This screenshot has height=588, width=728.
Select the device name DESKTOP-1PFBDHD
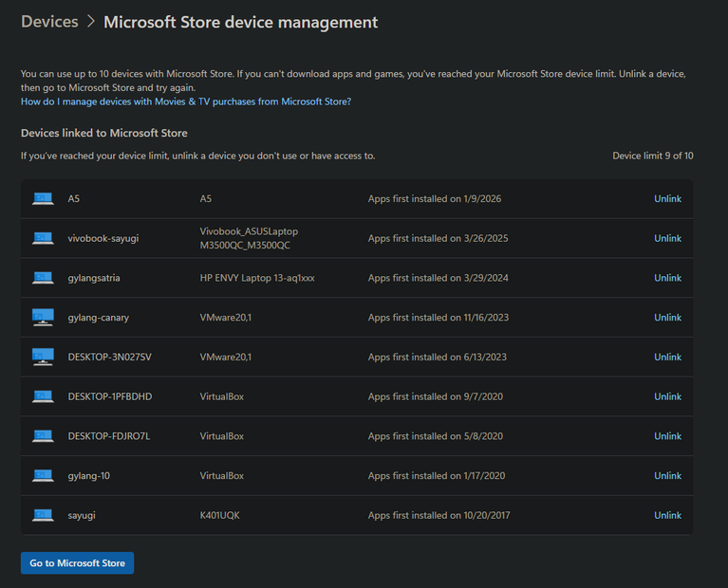click(110, 396)
